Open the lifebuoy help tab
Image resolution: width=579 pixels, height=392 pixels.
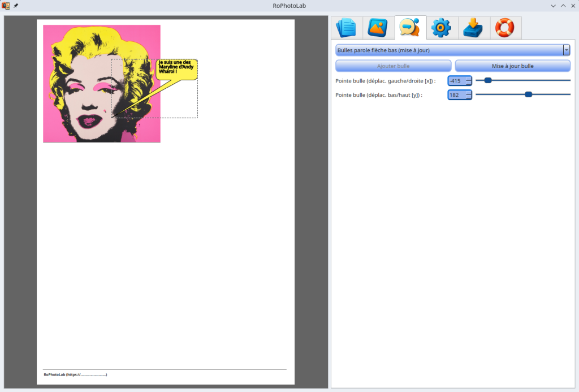tap(504, 28)
